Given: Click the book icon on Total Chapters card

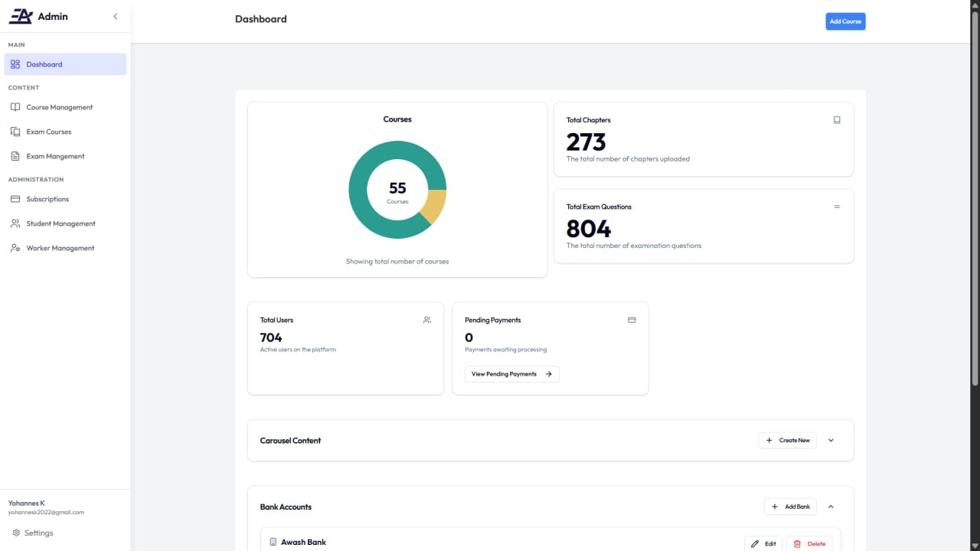Looking at the screenshot, I should pyautogui.click(x=837, y=120).
